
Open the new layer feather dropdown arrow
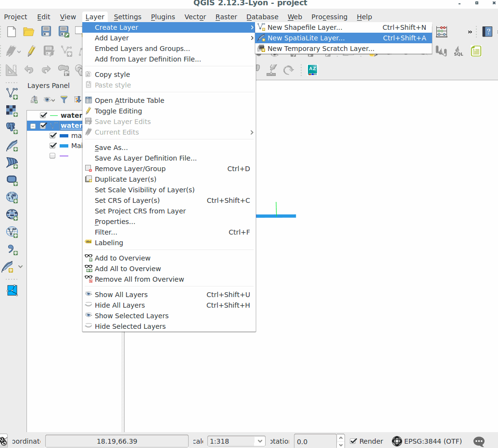click(20, 267)
